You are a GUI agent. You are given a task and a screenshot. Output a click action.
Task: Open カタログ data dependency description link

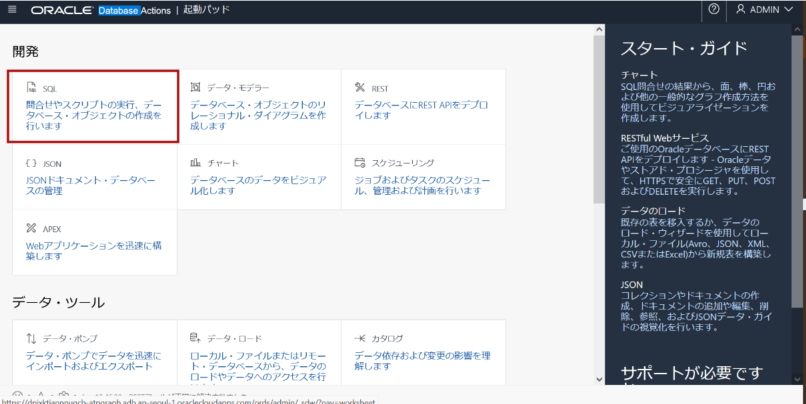423,361
